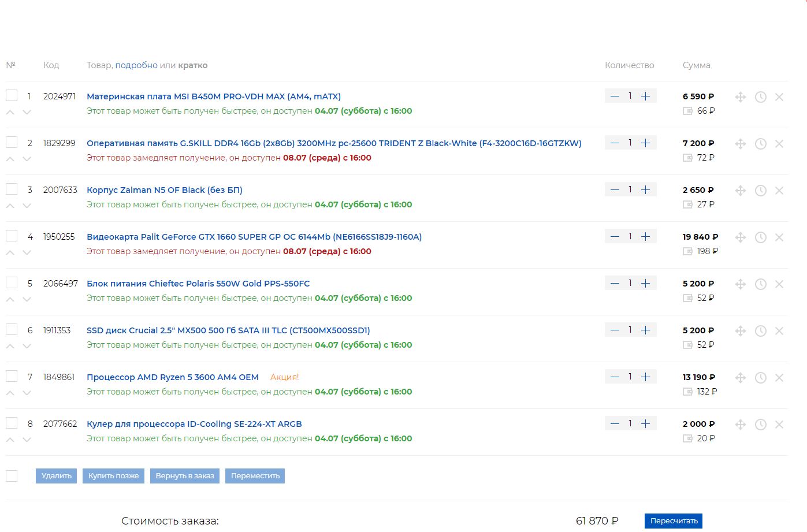807x532 pixels.
Task: Remove Chieftec power supply with the X icon
Action: 779,284
